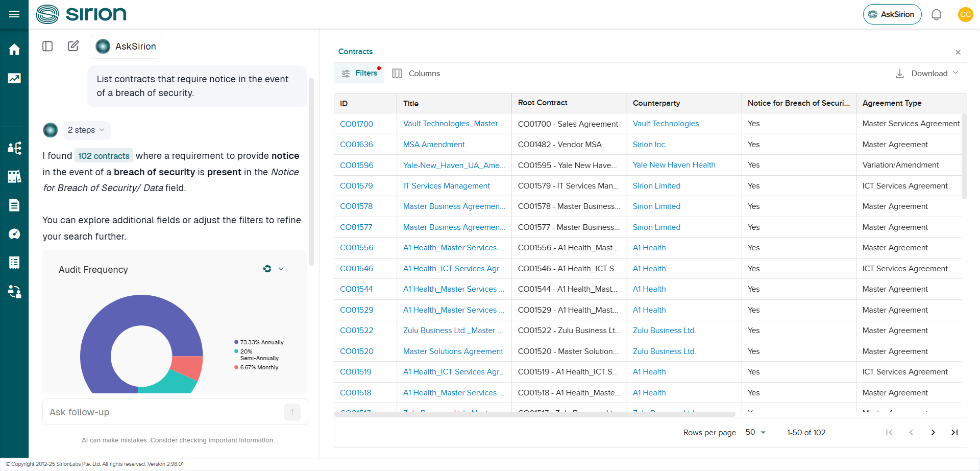
Task: Open the IT Services Management title link
Action: click(x=447, y=186)
